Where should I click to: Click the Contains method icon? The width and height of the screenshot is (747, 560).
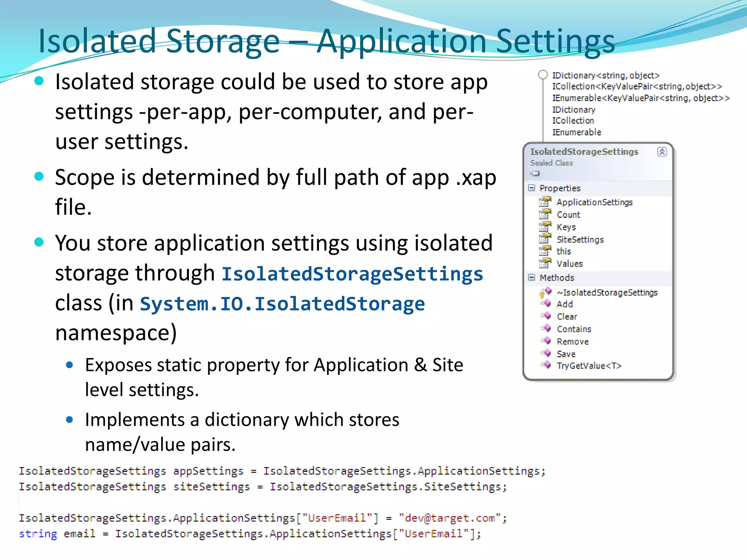(x=546, y=328)
